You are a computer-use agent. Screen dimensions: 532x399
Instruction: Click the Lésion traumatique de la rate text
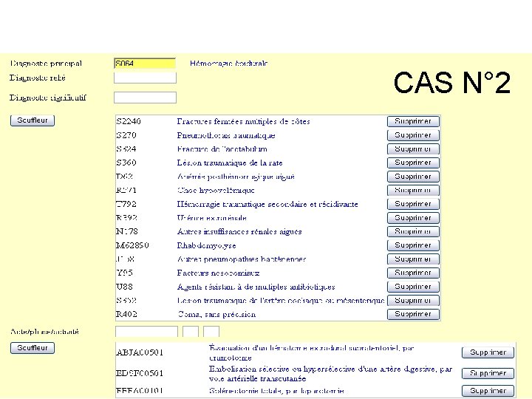[x=230, y=163]
